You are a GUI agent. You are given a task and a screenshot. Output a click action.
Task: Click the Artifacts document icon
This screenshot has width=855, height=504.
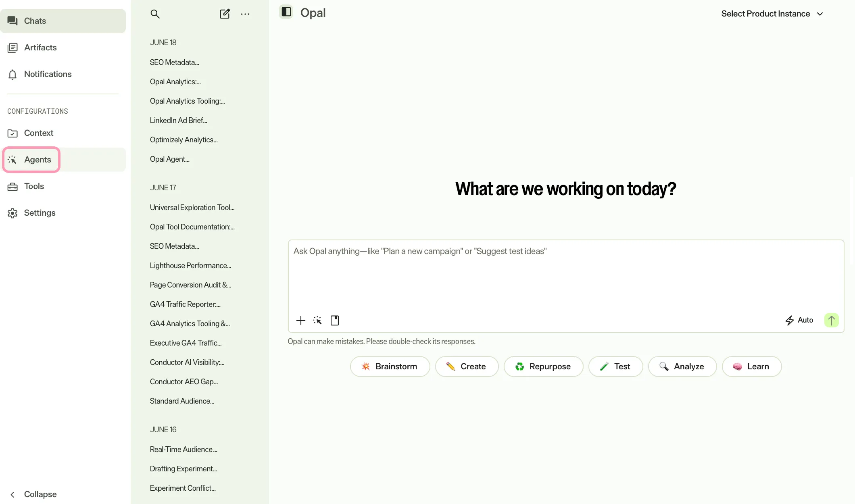click(13, 48)
